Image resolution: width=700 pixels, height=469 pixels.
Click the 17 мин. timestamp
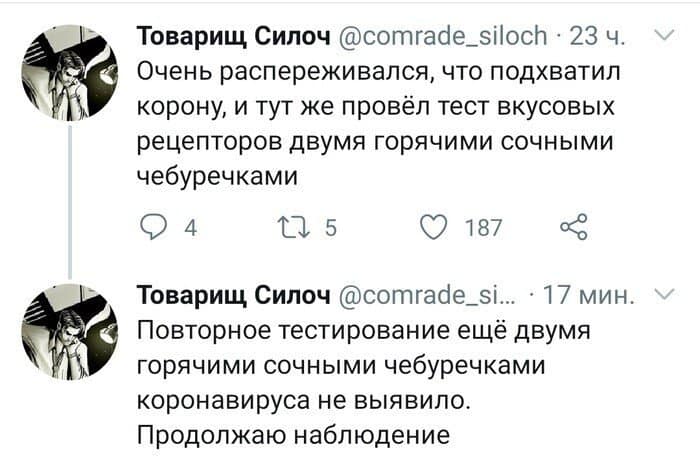coord(588,295)
